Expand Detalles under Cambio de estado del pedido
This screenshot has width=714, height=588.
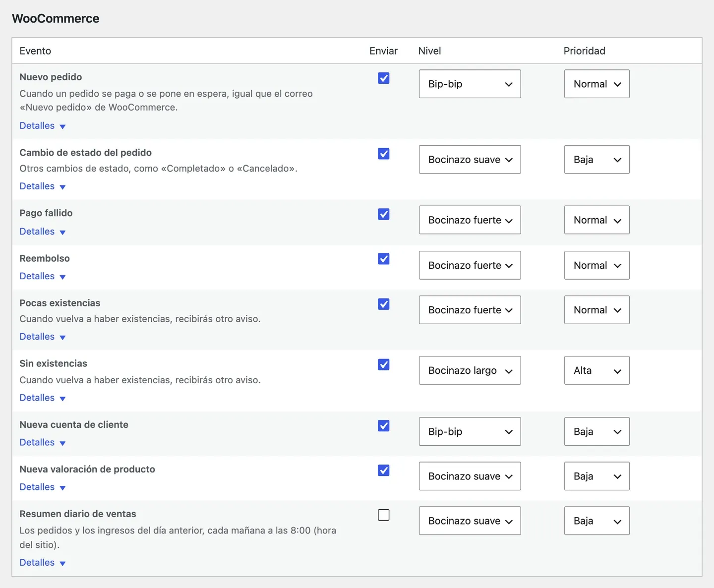click(x=43, y=186)
